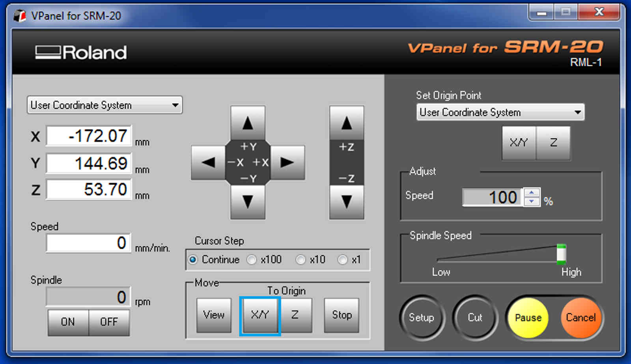Open the Cut dialog
631x364 pixels.
click(475, 317)
